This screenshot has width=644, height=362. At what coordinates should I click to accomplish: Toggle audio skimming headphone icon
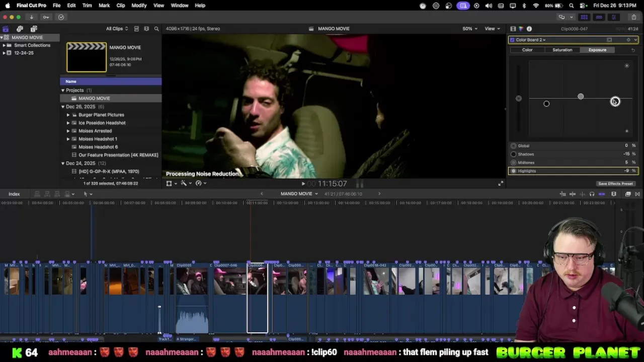592,194
